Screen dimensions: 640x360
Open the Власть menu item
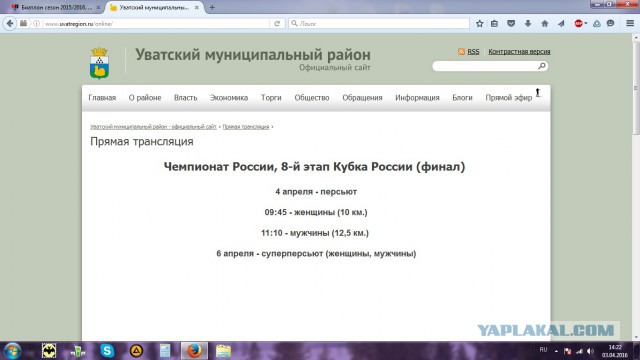[185, 98]
